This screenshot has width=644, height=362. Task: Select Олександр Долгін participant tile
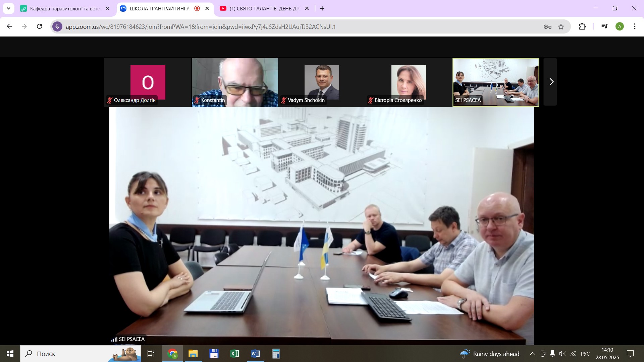(x=148, y=82)
